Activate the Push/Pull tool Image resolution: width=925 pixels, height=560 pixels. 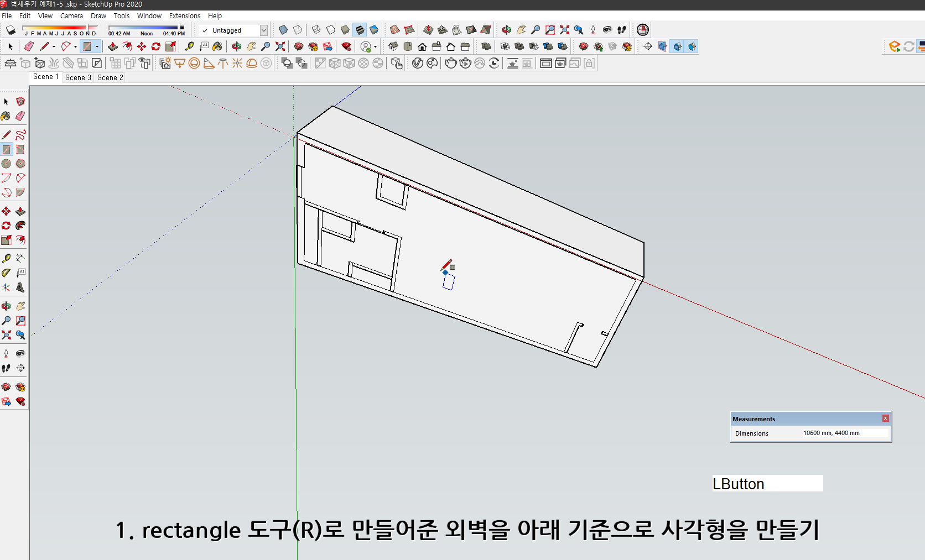113,46
